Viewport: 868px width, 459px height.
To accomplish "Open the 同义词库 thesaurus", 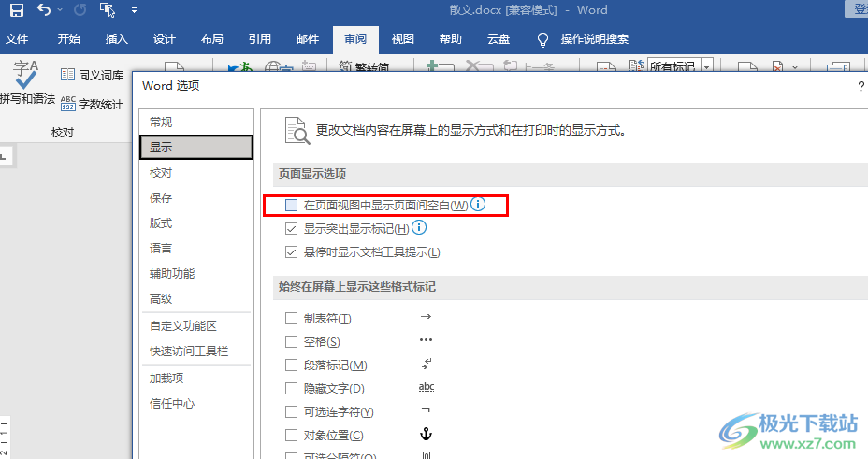I will coord(92,75).
